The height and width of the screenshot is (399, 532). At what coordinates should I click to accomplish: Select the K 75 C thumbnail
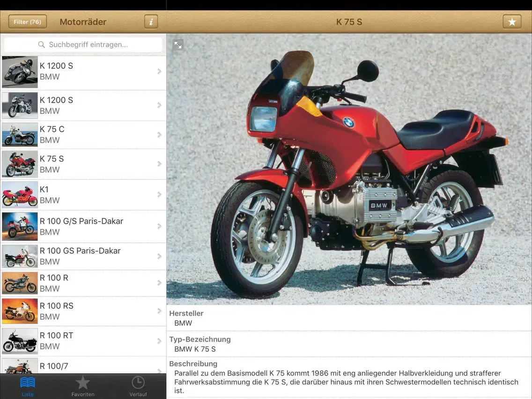[20, 135]
